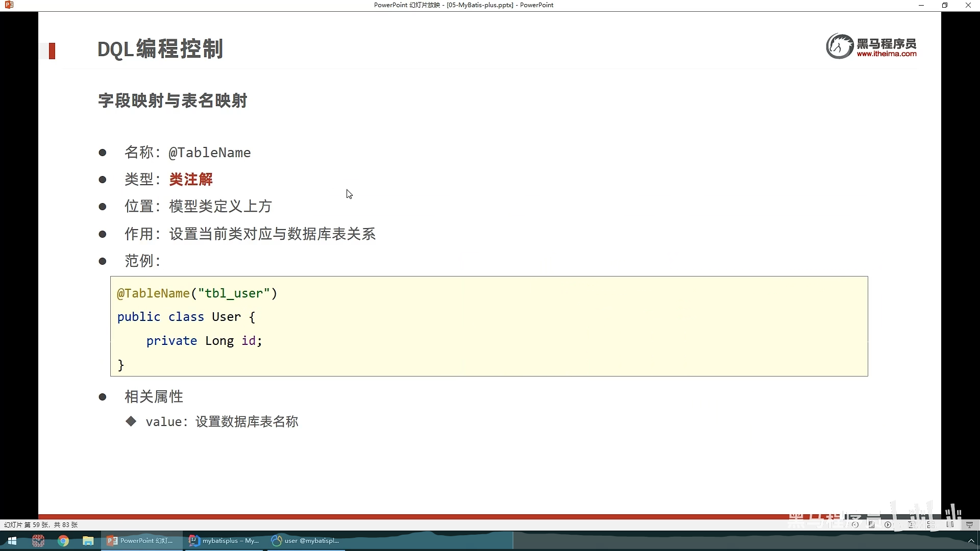Switch to user @mybatisplus Navicat window
980x551 pixels.
click(x=306, y=541)
